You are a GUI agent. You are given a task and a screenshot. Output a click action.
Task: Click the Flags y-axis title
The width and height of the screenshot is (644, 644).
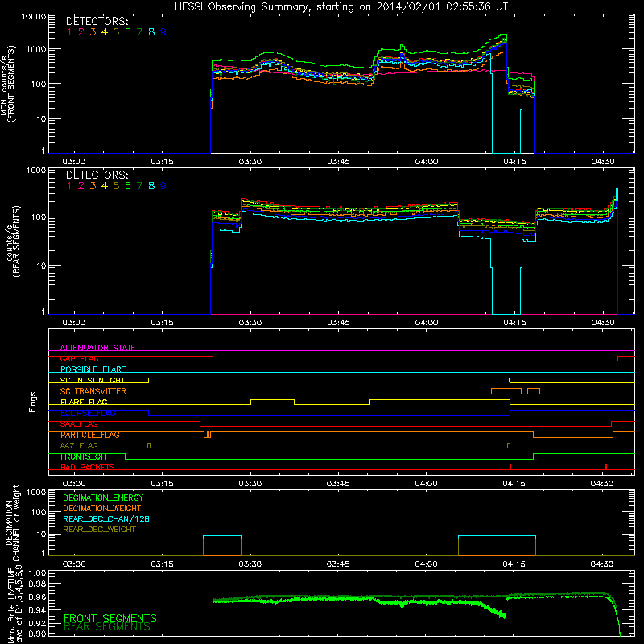pos(33,402)
